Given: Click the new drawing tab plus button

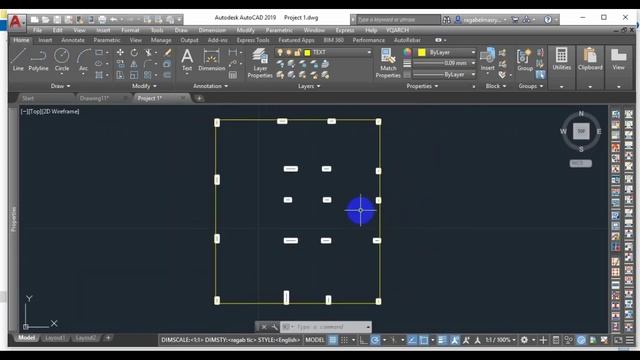Looking at the screenshot, I should (x=199, y=98).
